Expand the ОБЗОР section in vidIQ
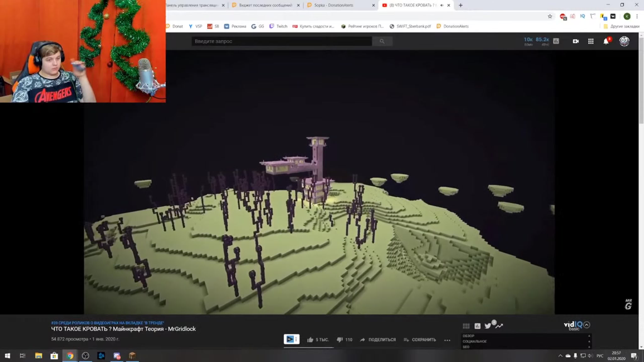Viewport: 644px width, 362px height. pos(526,336)
